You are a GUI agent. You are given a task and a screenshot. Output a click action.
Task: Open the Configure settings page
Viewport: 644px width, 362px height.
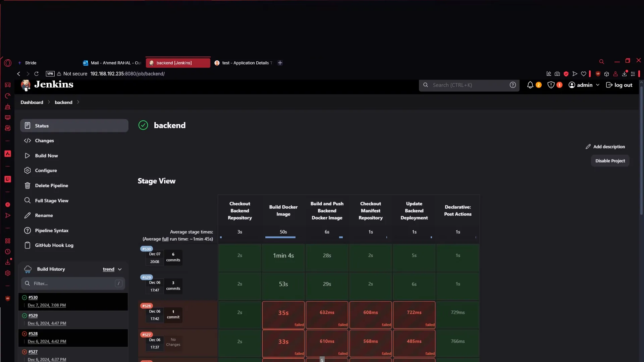point(46,170)
